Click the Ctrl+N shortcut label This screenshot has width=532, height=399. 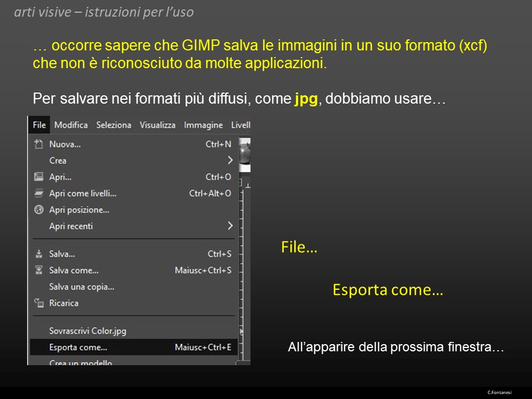click(x=218, y=144)
